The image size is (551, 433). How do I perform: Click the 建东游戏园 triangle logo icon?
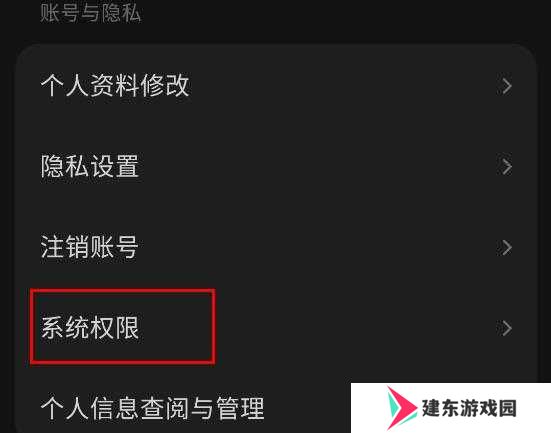click(x=402, y=408)
